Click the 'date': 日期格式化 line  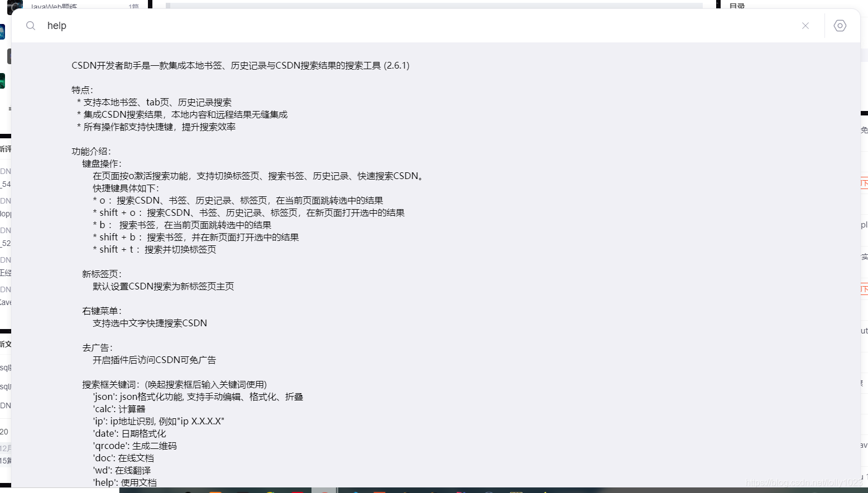point(130,434)
